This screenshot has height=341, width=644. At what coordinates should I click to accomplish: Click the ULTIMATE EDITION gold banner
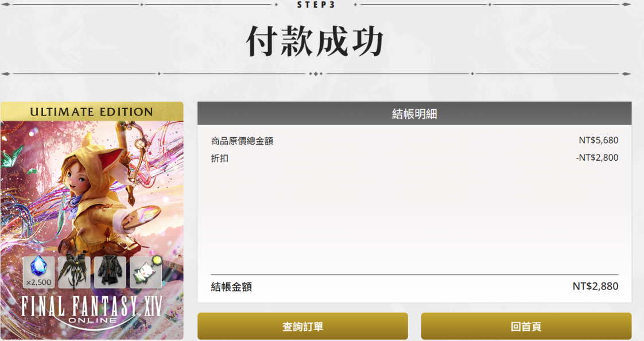point(92,112)
